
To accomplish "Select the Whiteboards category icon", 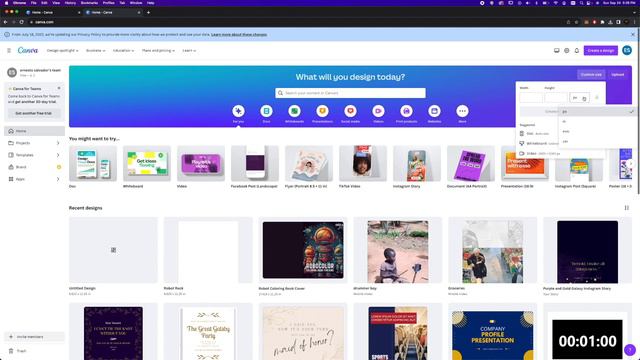I will (x=294, y=111).
